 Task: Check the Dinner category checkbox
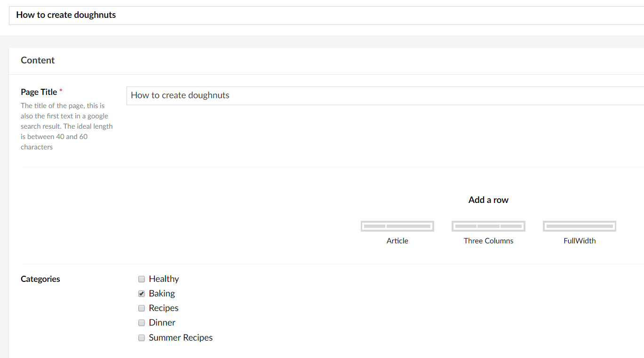coord(142,323)
